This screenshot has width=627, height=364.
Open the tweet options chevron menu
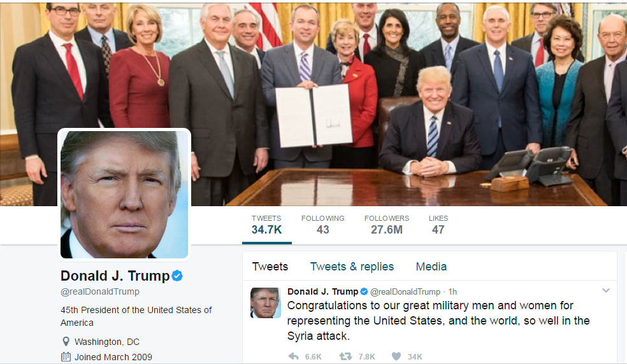click(x=606, y=290)
